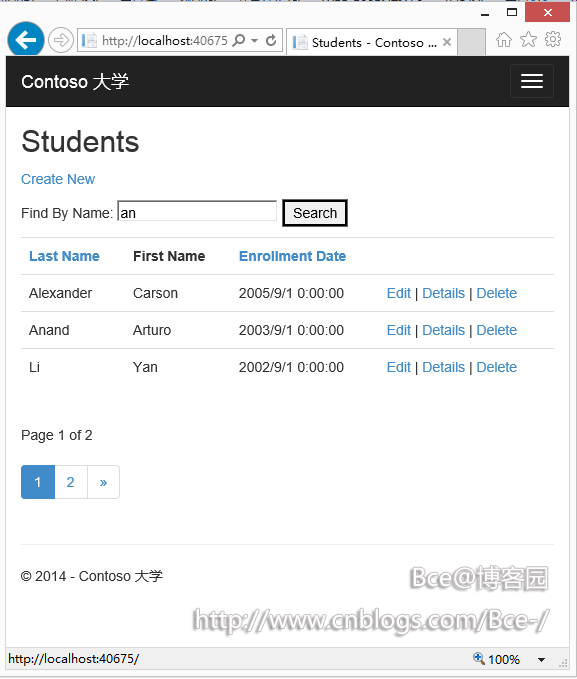The image size is (577, 679).
Task: Expand the address bar dropdown arrow
Action: 255,40
